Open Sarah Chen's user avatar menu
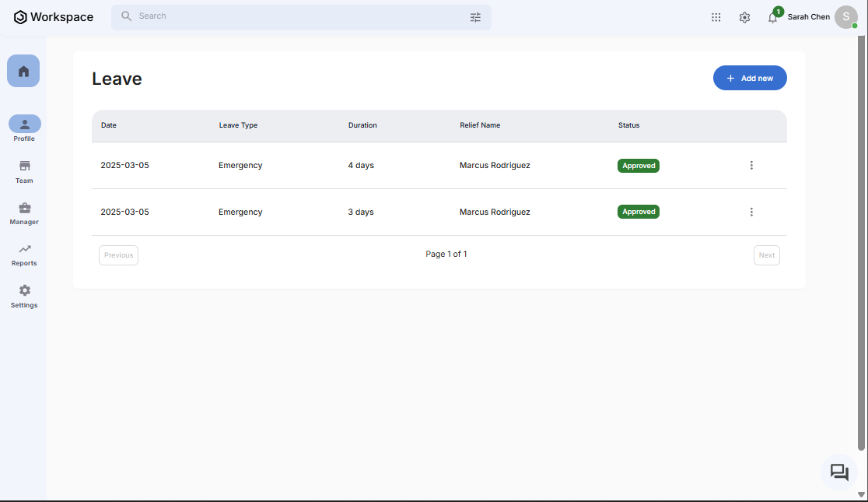 845,17
